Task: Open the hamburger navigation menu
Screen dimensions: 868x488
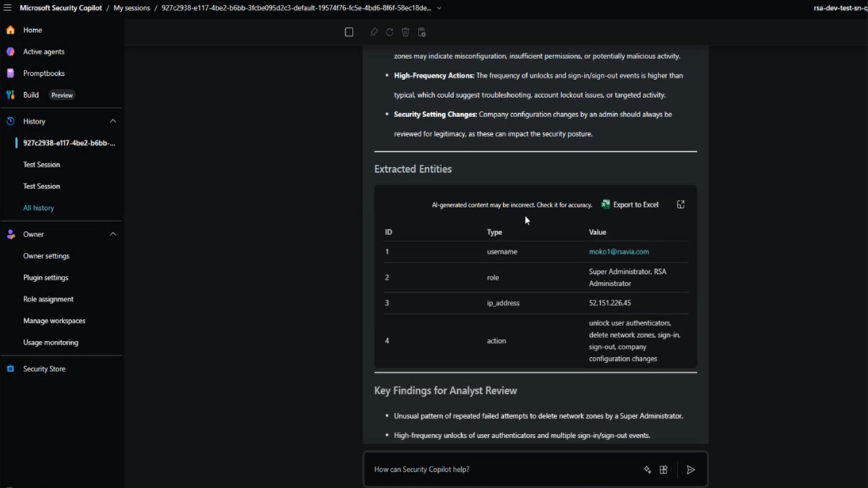Action: click(x=7, y=8)
